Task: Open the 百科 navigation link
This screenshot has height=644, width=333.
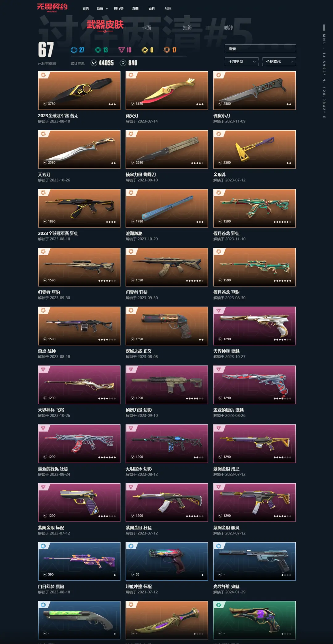Action: click(152, 9)
